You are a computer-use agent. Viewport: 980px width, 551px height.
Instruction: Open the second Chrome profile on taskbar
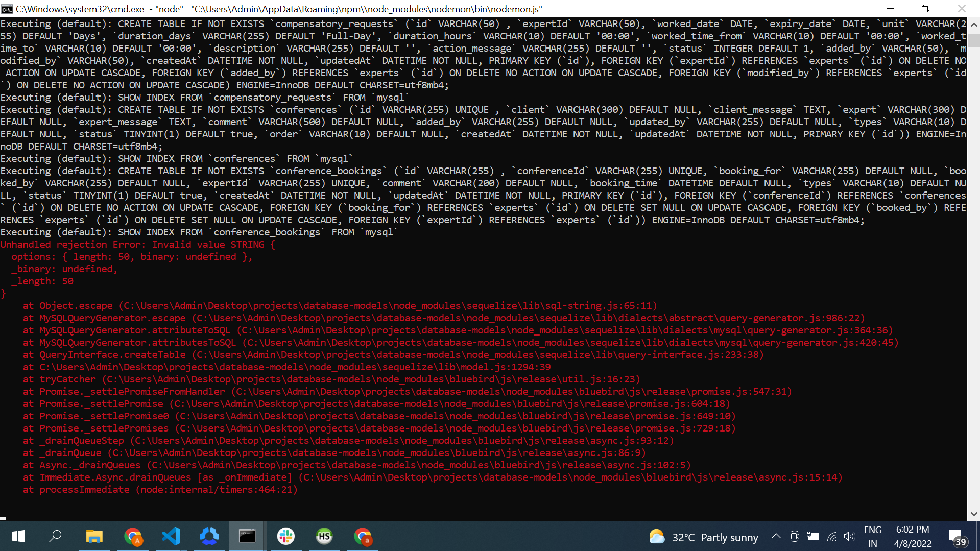(x=362, y=536)
